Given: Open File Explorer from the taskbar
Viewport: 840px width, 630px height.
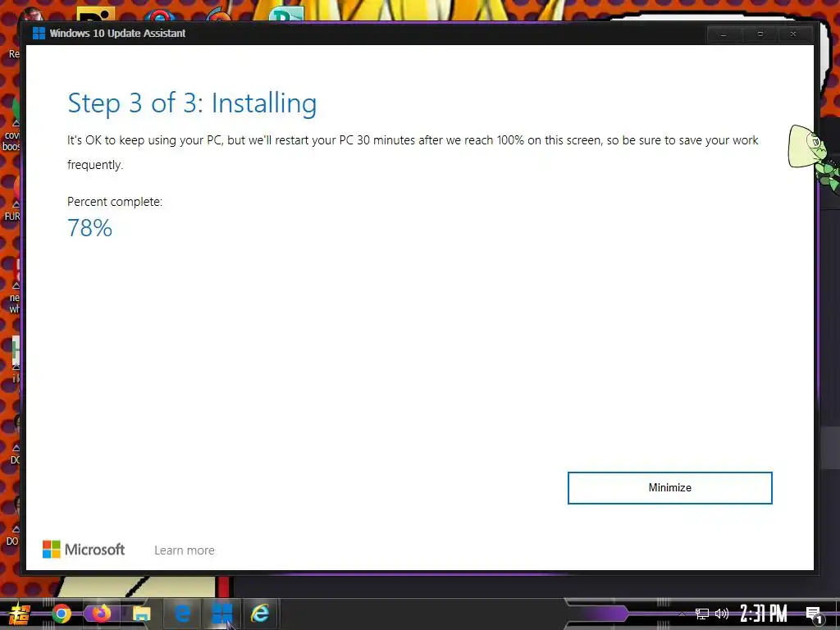Looking at the screenshot, I should pyautogui.click(x=141, y=614).
